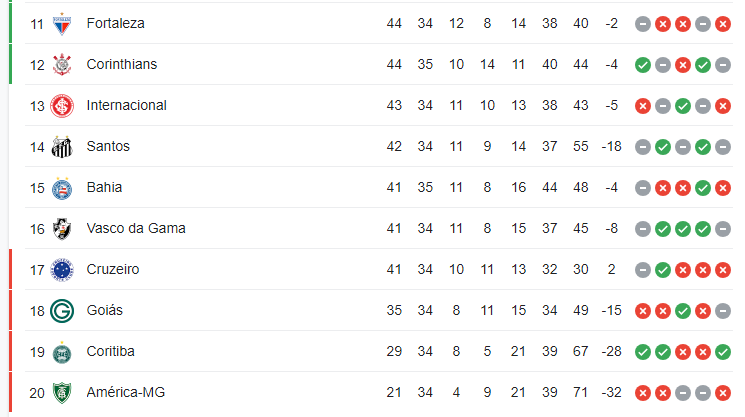The image size is (745, 417).
Task: Click the Coritiba club crest
Action: [x=62, y=352]
